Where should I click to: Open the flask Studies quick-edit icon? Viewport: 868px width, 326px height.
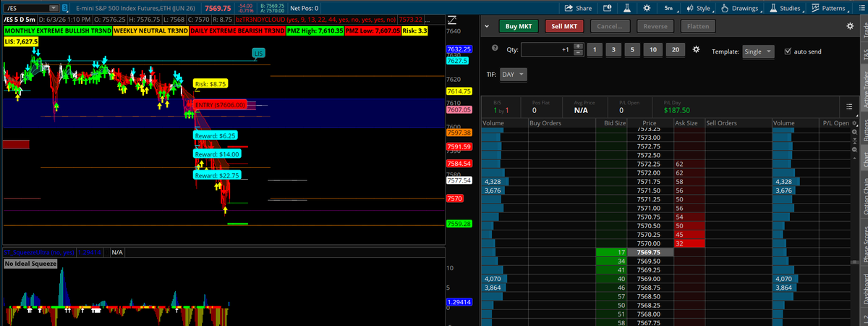[x=626, y=8]
